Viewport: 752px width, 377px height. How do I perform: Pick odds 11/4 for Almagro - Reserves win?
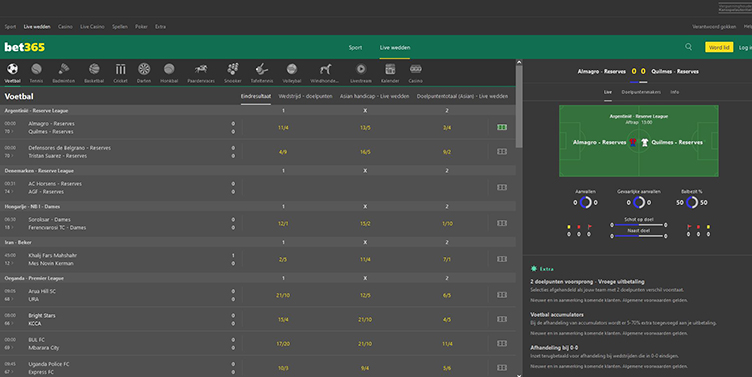283,128
